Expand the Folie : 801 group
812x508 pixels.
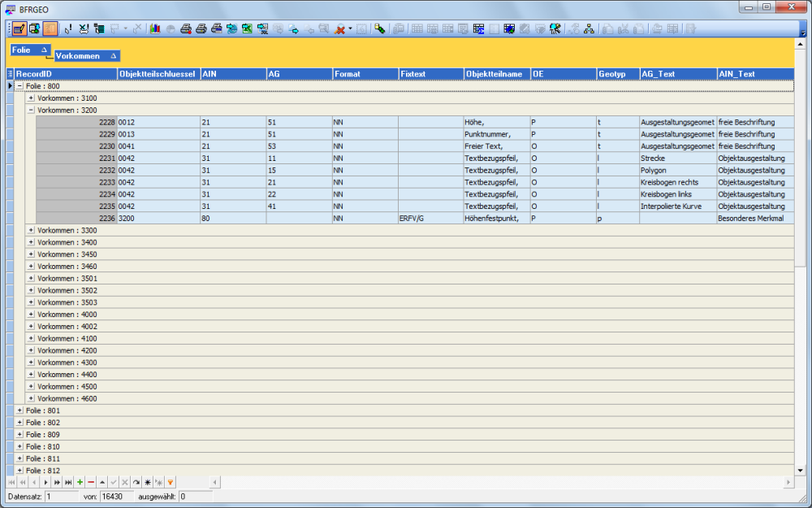[19, 410]
